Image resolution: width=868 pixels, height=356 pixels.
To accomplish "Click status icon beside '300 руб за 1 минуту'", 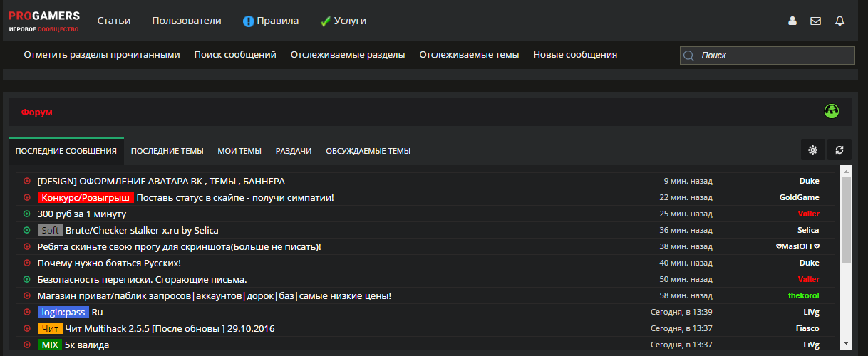I will 27,214.
